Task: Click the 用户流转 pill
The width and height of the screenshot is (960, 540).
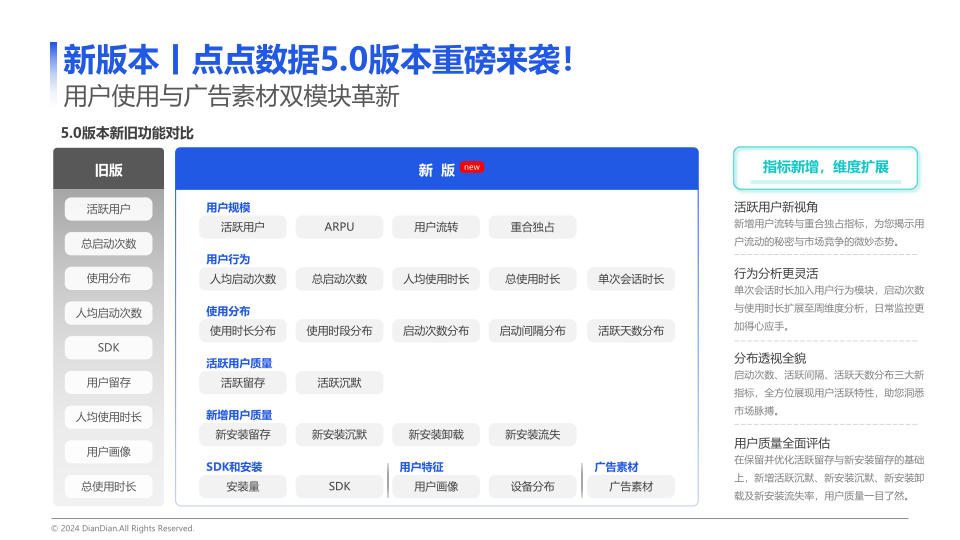Action: pos(436,227)
